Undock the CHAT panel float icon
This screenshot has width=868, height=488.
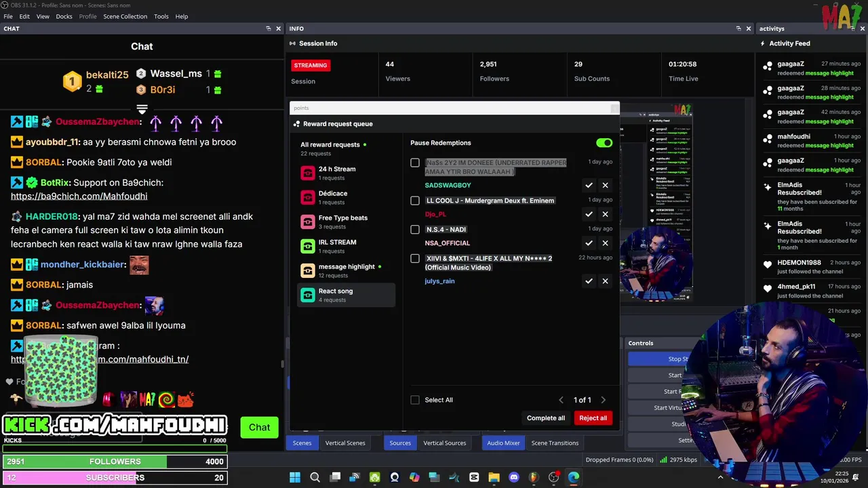click(269, 28)
